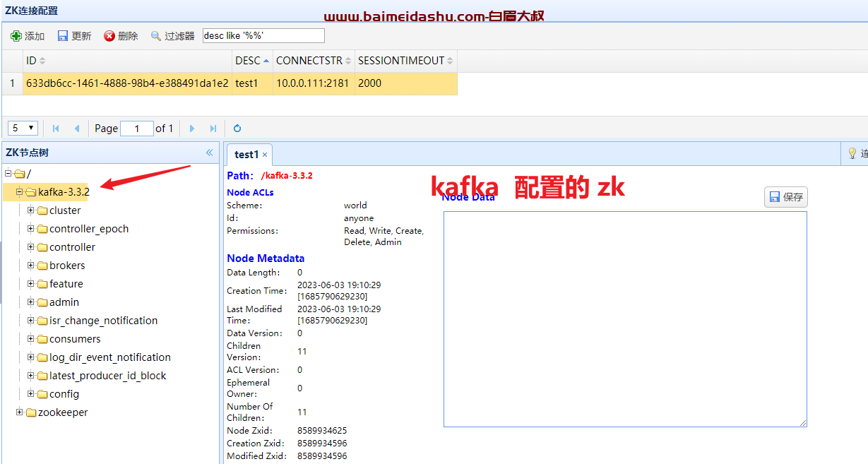Collapse the ZK节点树 panel with chevron
This screenshot has height=464, width=868.
[x=209, y=153]
